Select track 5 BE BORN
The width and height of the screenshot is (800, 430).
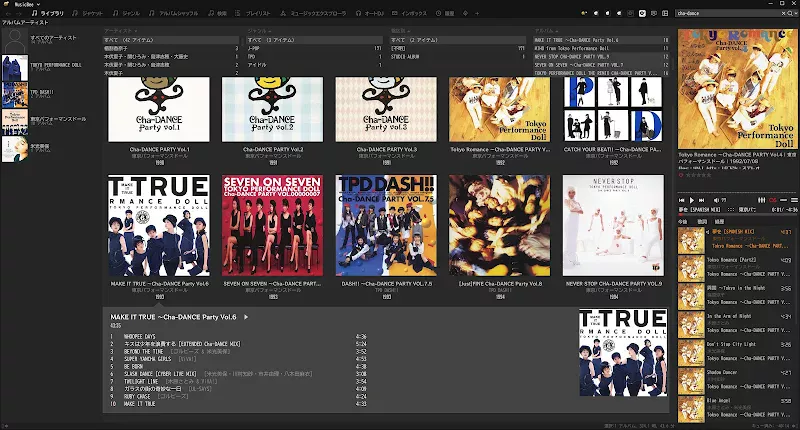tap(238, 366)
